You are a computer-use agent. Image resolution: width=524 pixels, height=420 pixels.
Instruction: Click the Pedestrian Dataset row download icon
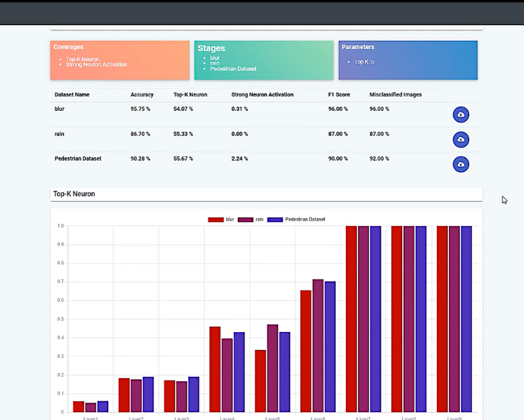tap(461, 164)
